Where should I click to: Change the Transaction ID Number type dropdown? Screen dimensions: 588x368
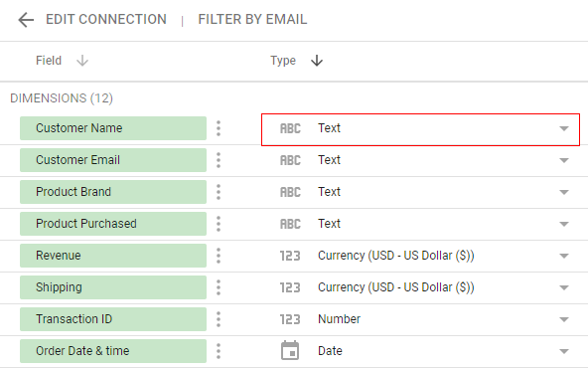point(420,319)
